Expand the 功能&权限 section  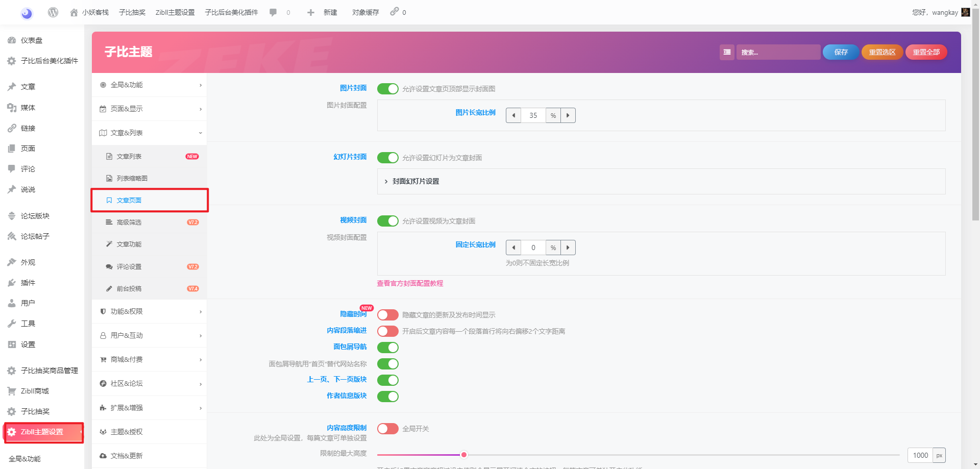150,311
